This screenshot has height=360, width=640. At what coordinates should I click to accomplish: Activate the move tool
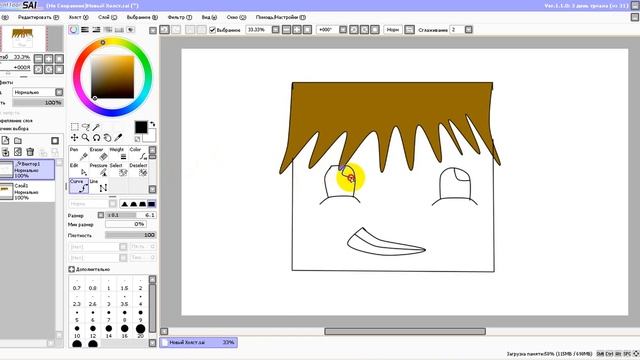click(74, 138)
